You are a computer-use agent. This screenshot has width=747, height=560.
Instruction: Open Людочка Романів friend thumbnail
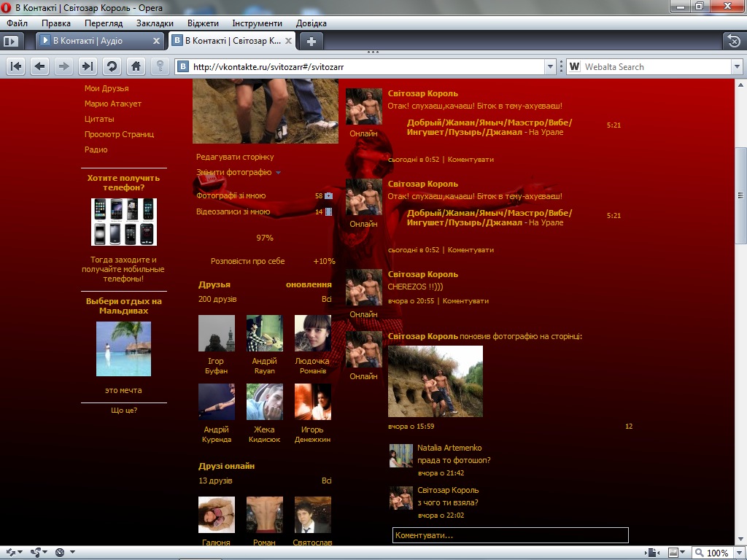coord(312,333)
